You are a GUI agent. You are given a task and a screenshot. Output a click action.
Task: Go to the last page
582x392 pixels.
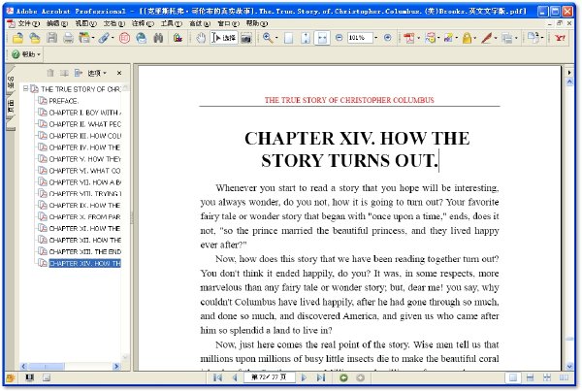coord(321,377)
